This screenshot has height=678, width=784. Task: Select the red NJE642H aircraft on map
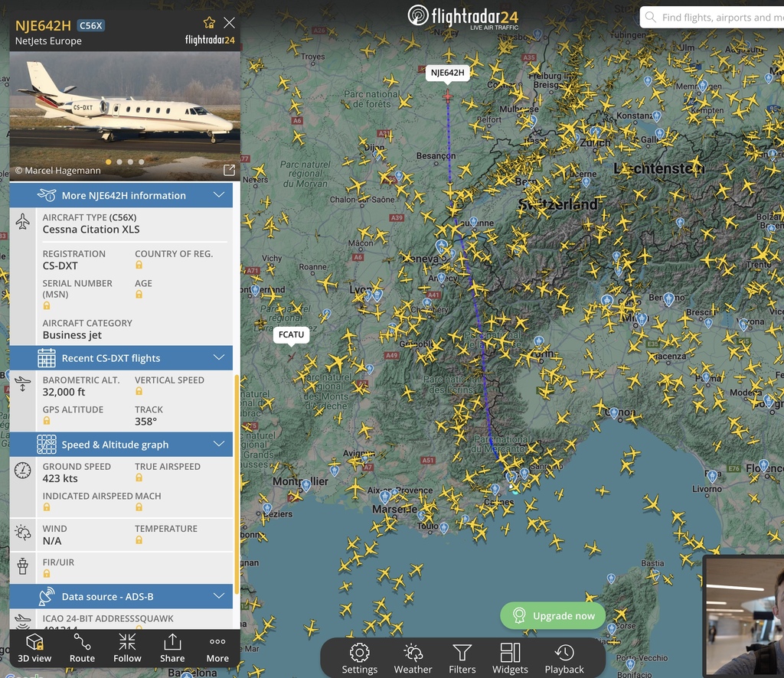448,96
